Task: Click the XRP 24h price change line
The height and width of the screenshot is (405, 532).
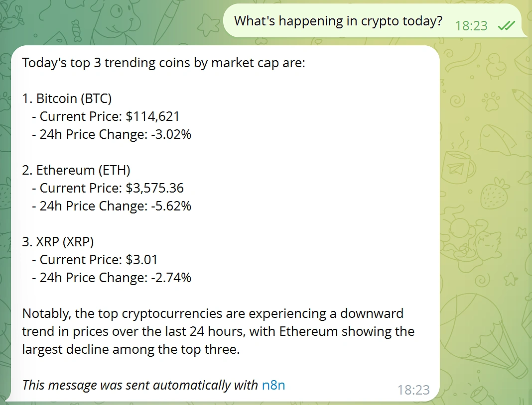Action: click(112, 277)
